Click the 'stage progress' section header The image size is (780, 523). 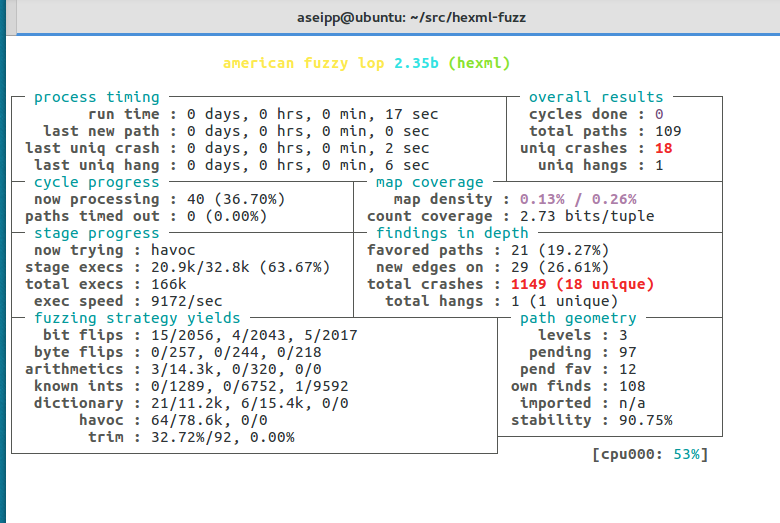[97, 233]
